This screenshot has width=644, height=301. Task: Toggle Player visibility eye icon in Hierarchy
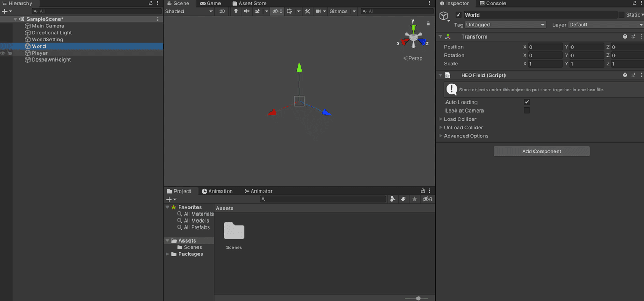point(3,53)
